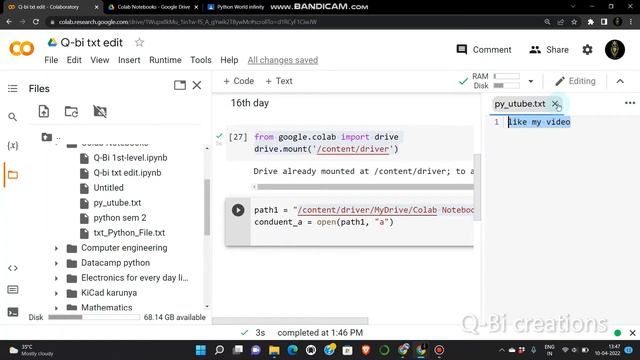This screenshot has height=360, width=640.
Task: Open the Edit menu
Action: coord(74,60)
